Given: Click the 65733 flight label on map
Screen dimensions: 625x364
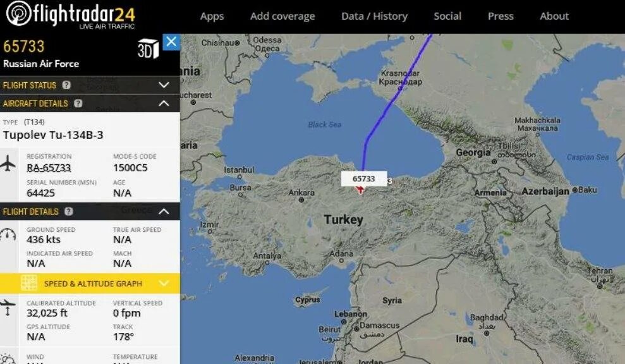Looking at the screenshot, I should click(364, 179).
